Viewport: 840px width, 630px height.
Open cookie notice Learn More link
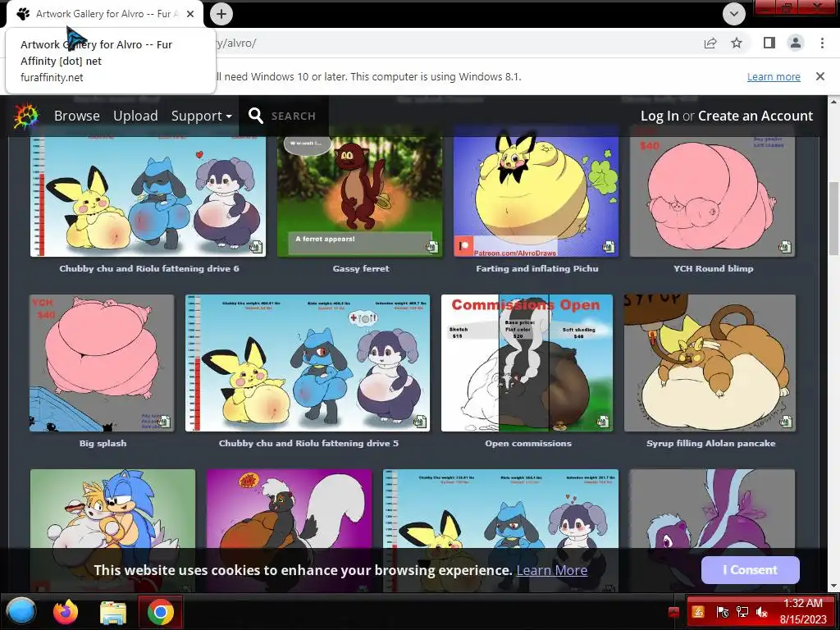[x=552, y=570]
